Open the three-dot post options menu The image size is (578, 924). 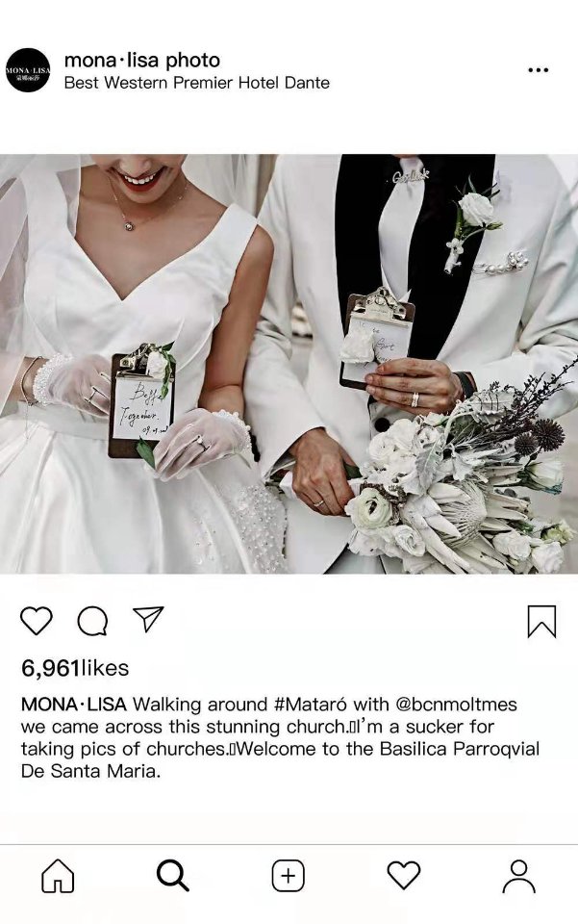tap(538, 70)
